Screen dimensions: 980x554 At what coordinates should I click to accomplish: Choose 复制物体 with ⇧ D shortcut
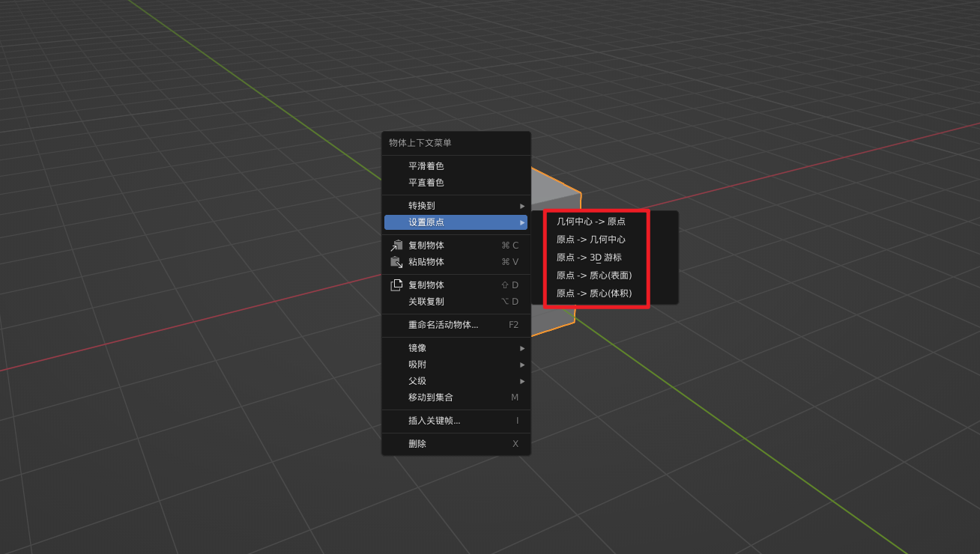pyautogui.click(x=456, y=285)
